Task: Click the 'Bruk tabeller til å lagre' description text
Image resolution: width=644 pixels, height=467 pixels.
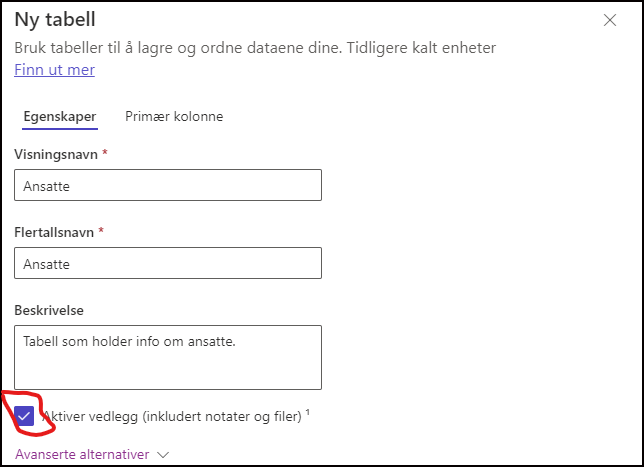Action: click(x=255, y=48)
